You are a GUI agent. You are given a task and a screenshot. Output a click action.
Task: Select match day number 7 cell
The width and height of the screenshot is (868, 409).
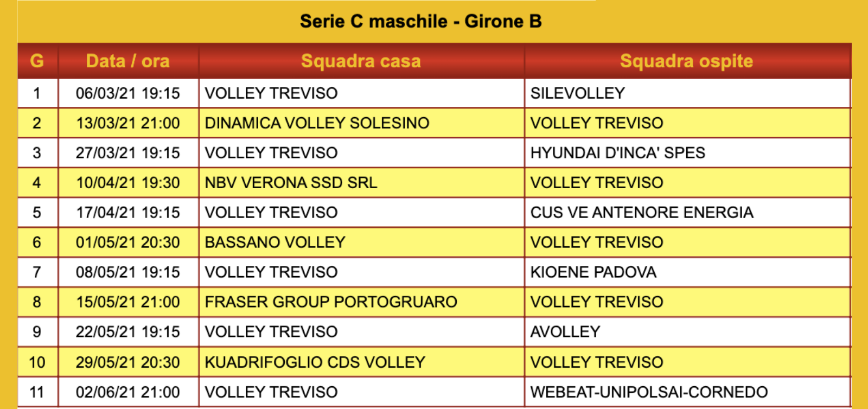click(37, 272)
